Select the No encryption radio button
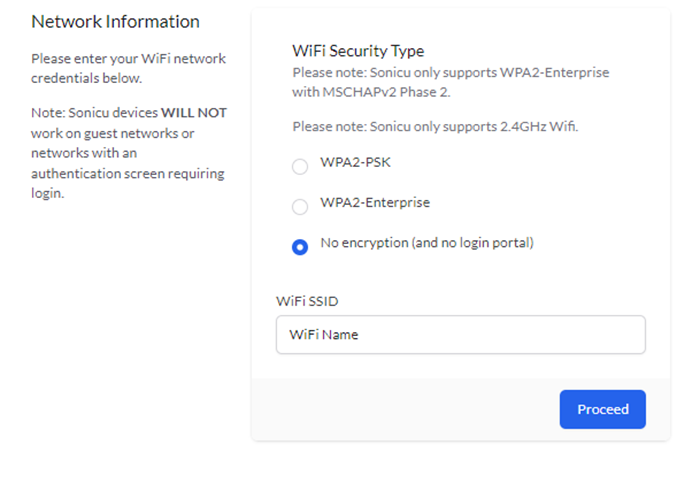Viewport: 700px width, 483px height. 300,247
